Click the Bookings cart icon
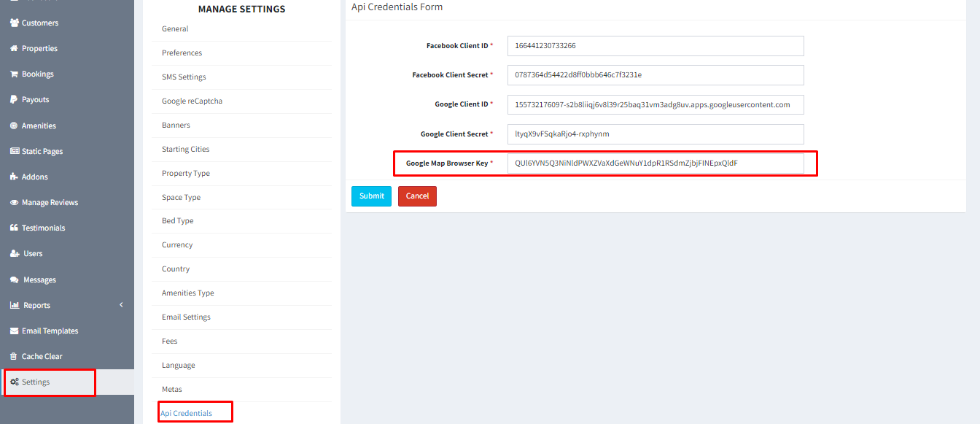This screenshot has height=424, width=980. 15,74
